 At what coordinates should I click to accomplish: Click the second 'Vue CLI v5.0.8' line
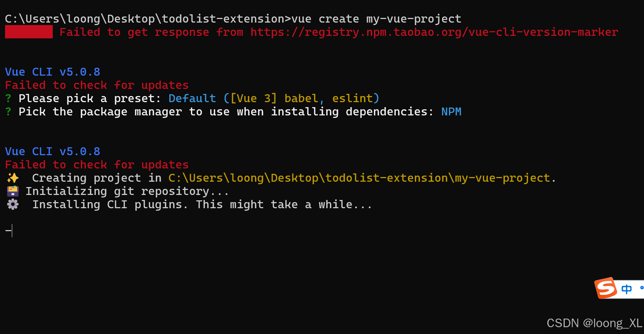[53, 151]
